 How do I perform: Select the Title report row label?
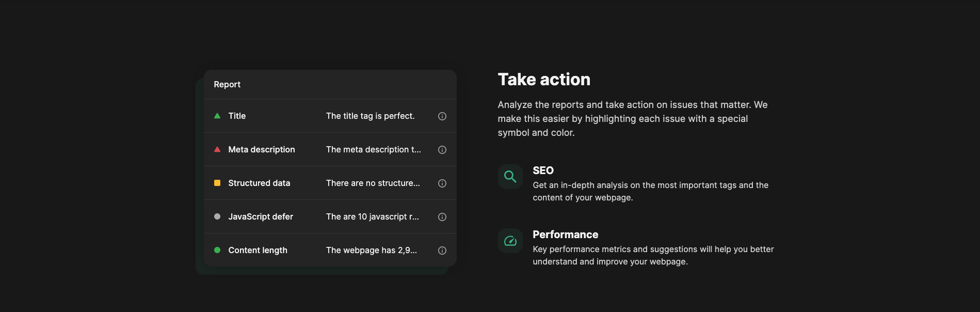coord(237,116)
